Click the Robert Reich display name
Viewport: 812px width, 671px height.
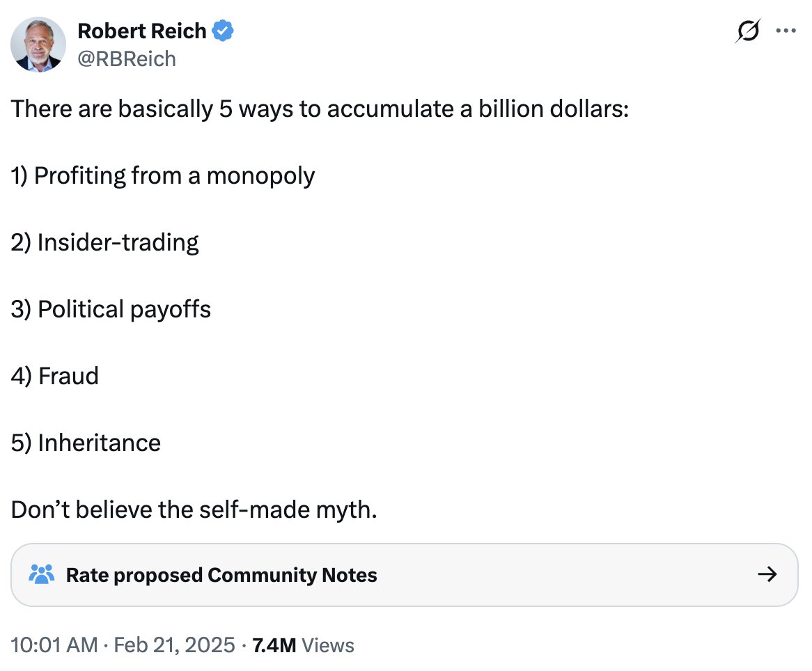tap(142, 30)
